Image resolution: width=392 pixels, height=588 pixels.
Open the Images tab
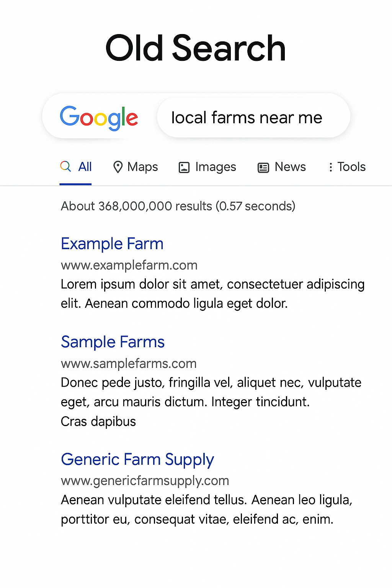tap(207, 167)
